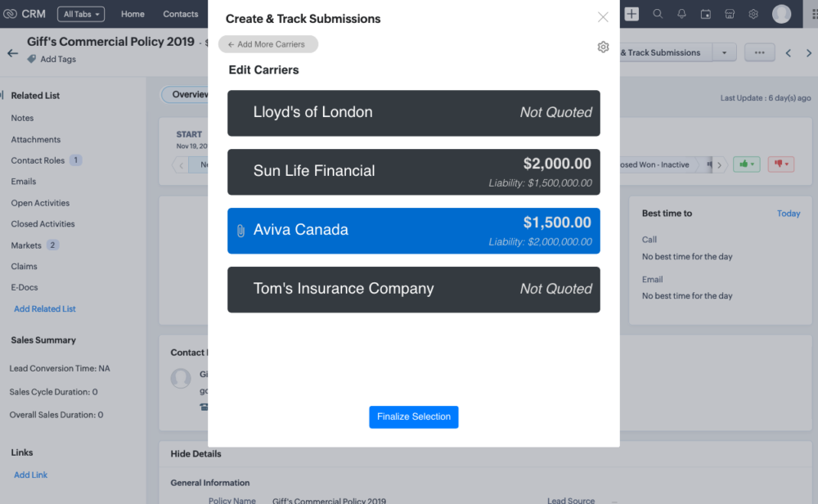Screen dimensions: 818x504
Task: Go back using the left arrow icon
Action: point(12,52)
